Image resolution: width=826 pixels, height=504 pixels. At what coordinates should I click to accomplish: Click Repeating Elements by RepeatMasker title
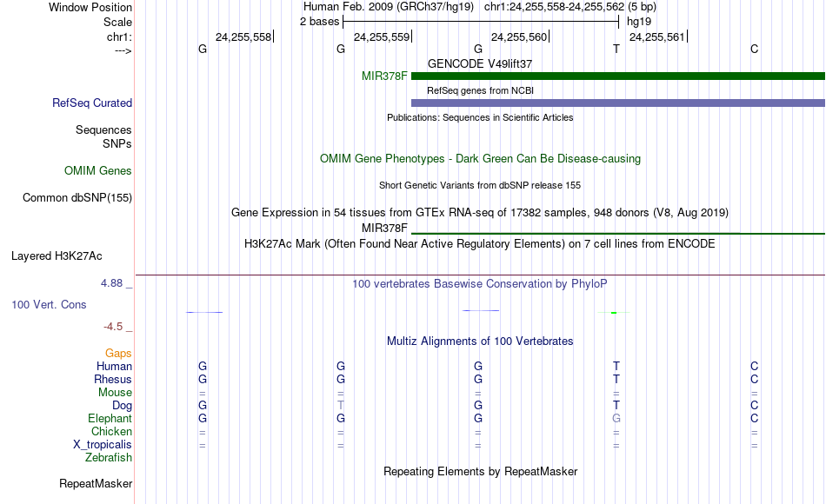(481, 471)
